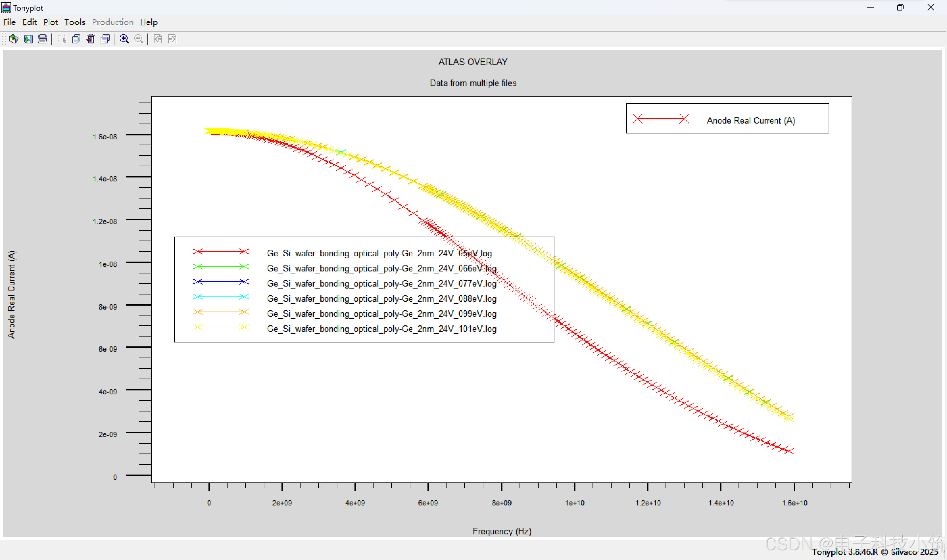The width and height of the screenshot is (947, 560).
Task: Click the Next page arrow icon
Action: pos(172,39)
